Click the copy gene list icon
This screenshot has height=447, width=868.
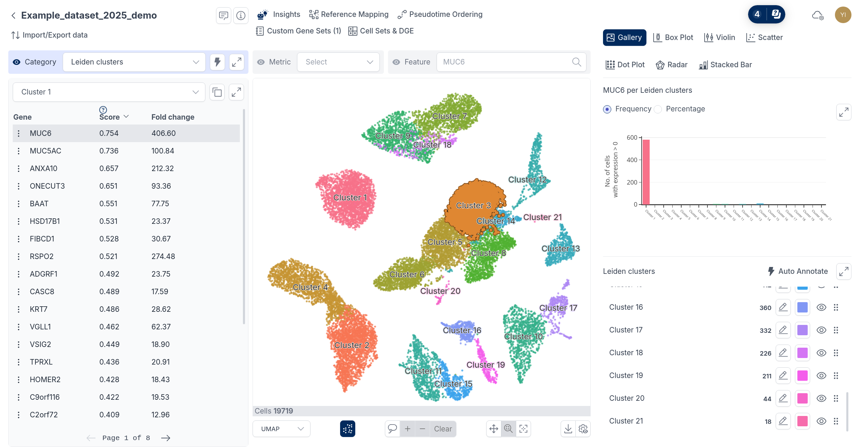click(x=217, y=92)
